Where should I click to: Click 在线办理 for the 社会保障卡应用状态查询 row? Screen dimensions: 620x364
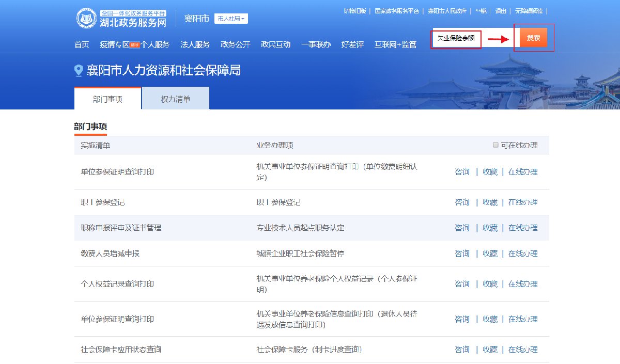coord(522,350)
